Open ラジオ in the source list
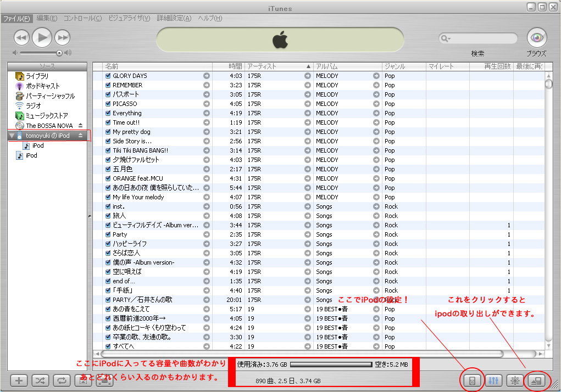Screen dimensions: 561x392 34,106
